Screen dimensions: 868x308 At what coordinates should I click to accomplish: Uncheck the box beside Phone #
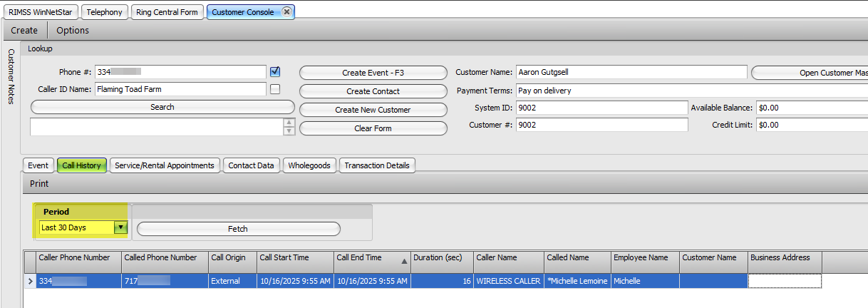(275, 72)
